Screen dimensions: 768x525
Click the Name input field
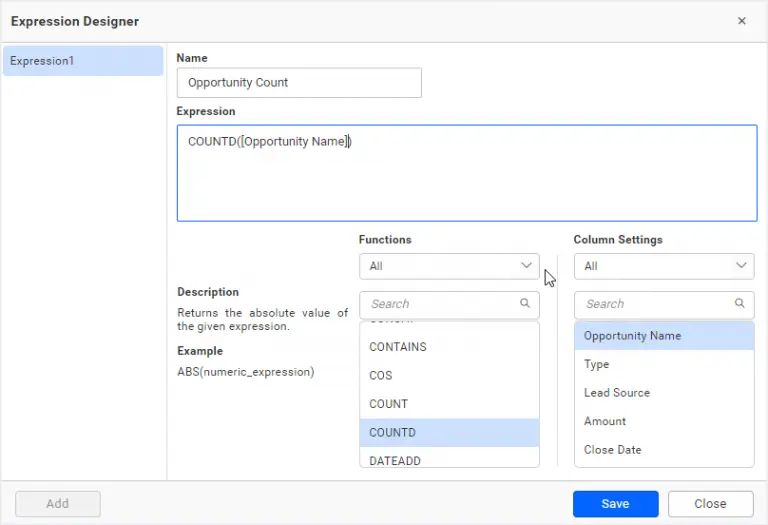[299, 83]
